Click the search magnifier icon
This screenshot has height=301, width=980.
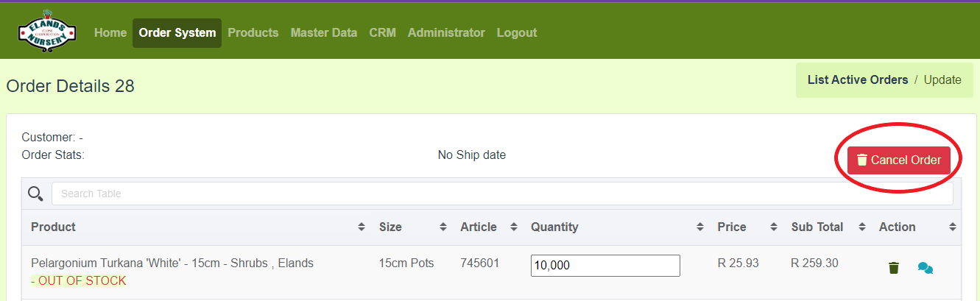tap(35, 194)
